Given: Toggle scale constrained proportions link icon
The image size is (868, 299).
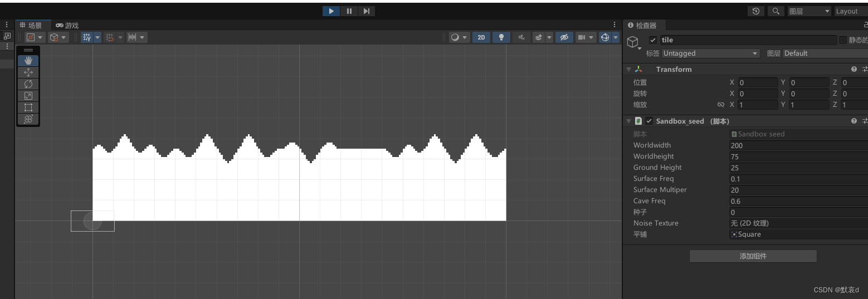Looking at the screenshot, I should point(721,105).
